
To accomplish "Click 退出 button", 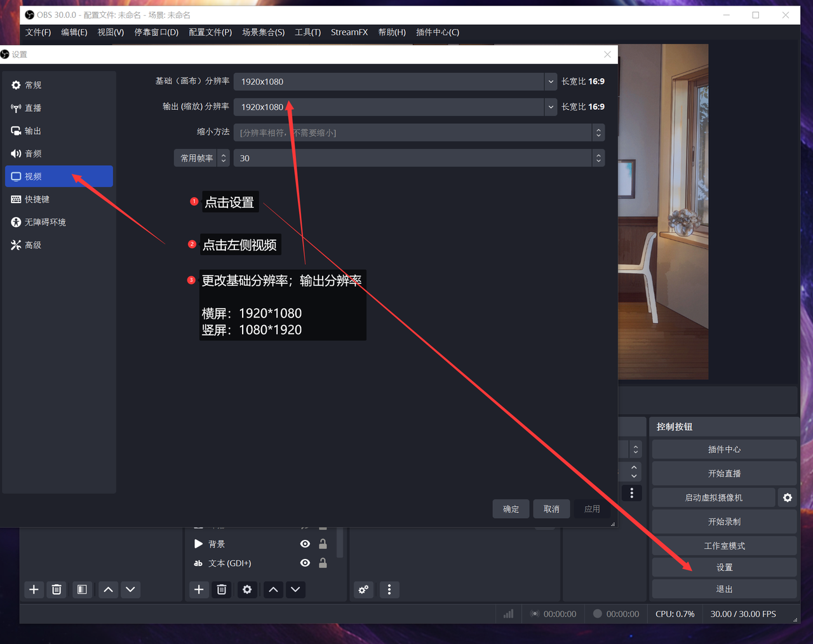I will click(x=724, y=589).
